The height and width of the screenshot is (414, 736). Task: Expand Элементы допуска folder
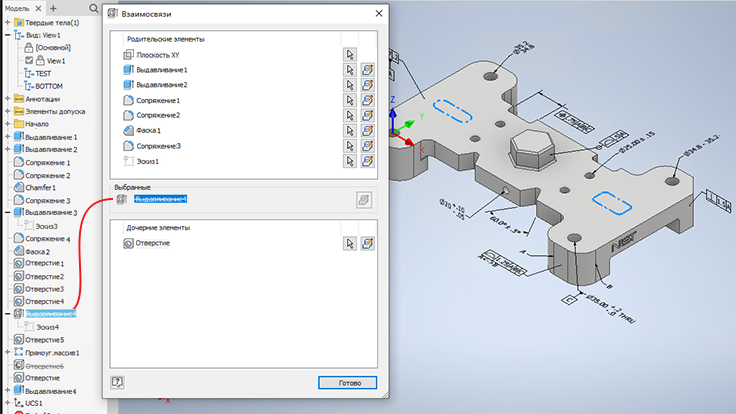tap(8, 111)
